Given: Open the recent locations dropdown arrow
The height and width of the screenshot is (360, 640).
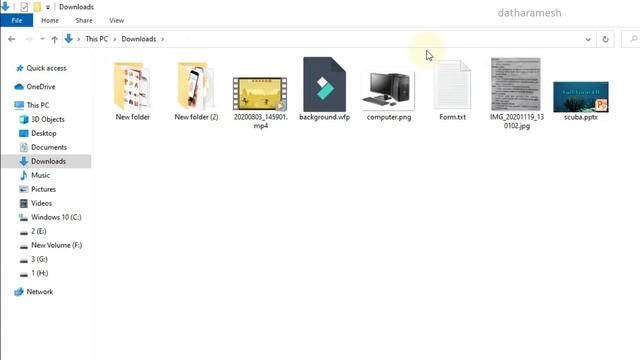Looking at the screenshot, I should click(42, 39).
